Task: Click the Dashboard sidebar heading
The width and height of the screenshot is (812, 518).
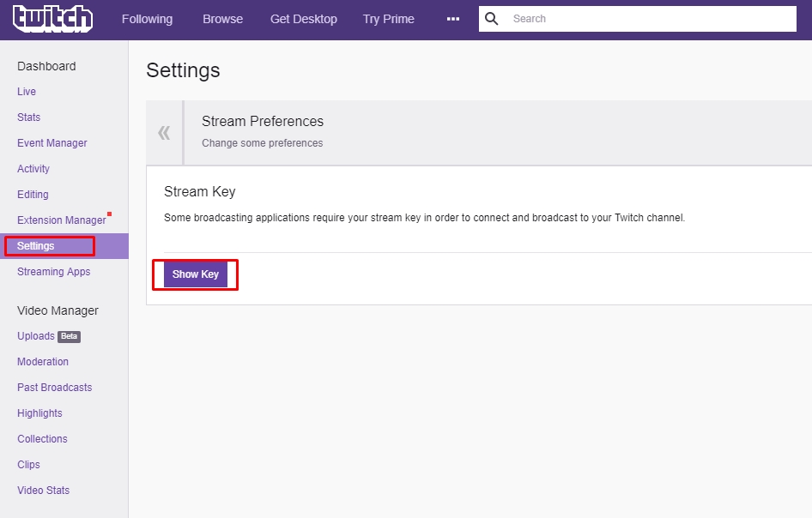Action: click(x=46, y=66)
